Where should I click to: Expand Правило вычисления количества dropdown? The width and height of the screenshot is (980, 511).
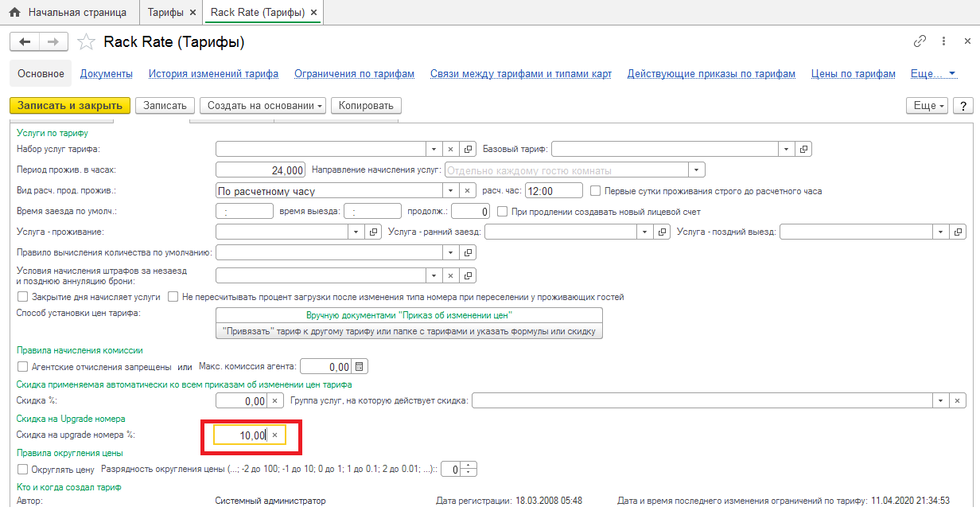450,252
